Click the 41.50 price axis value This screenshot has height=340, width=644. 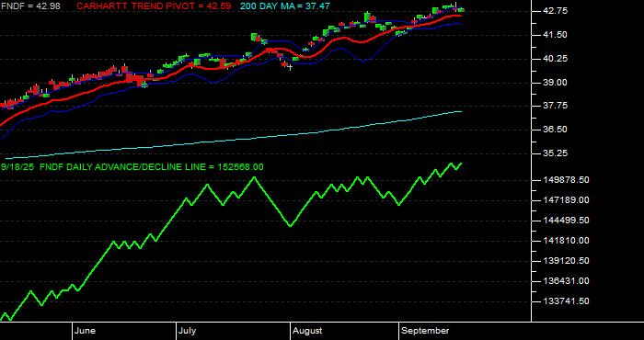[555, 35]
